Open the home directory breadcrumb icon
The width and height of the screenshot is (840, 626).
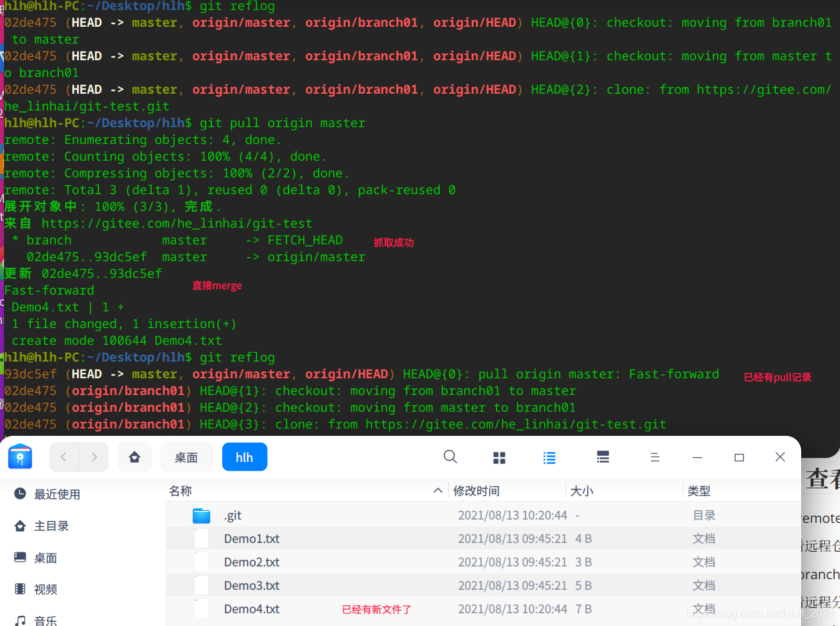pos(135,457)
